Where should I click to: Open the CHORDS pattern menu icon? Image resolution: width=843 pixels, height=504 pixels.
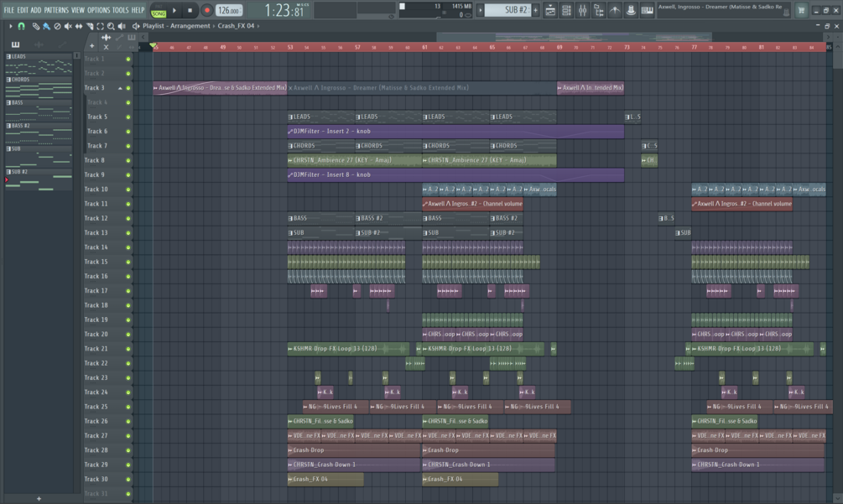[8, 80]
